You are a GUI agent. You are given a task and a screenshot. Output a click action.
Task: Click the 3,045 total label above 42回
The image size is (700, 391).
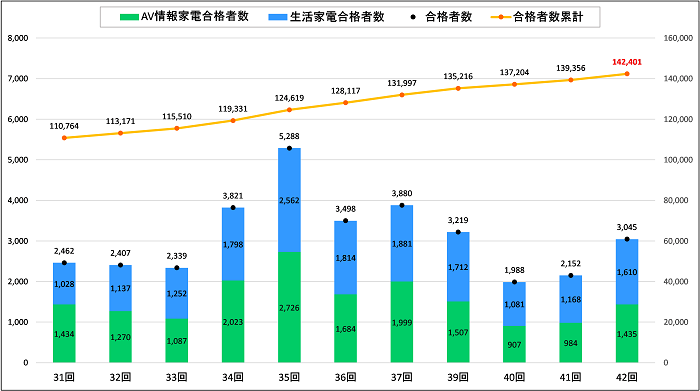[x=627, y=228]
